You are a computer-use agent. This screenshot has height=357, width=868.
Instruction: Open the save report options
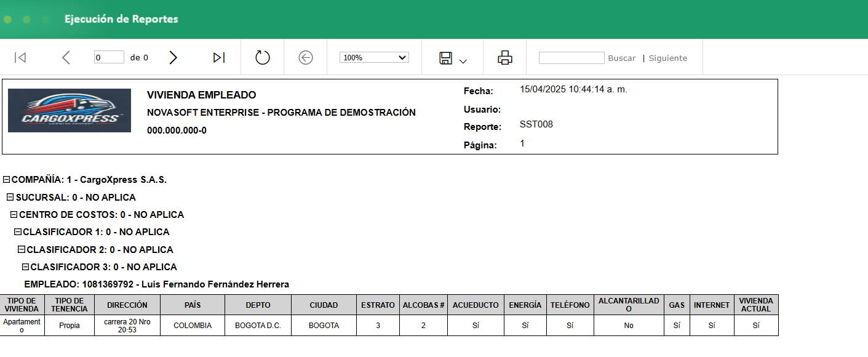444,57
